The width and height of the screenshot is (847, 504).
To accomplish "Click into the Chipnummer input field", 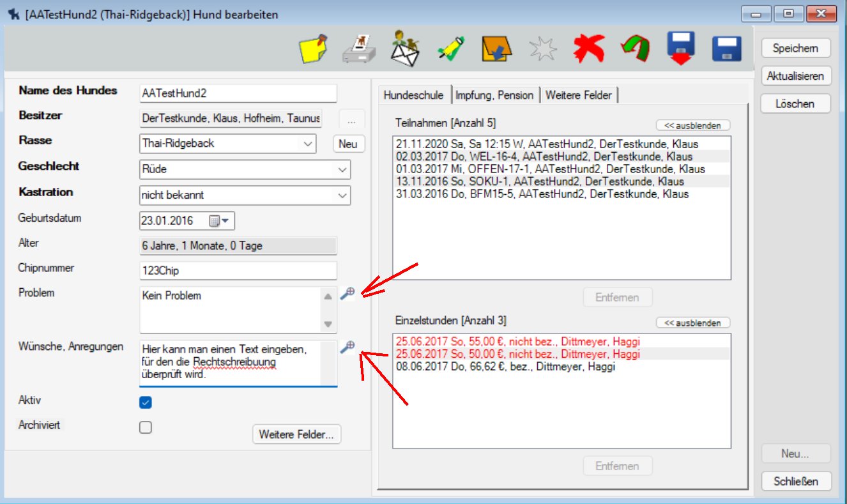I will tap(238, 271).
